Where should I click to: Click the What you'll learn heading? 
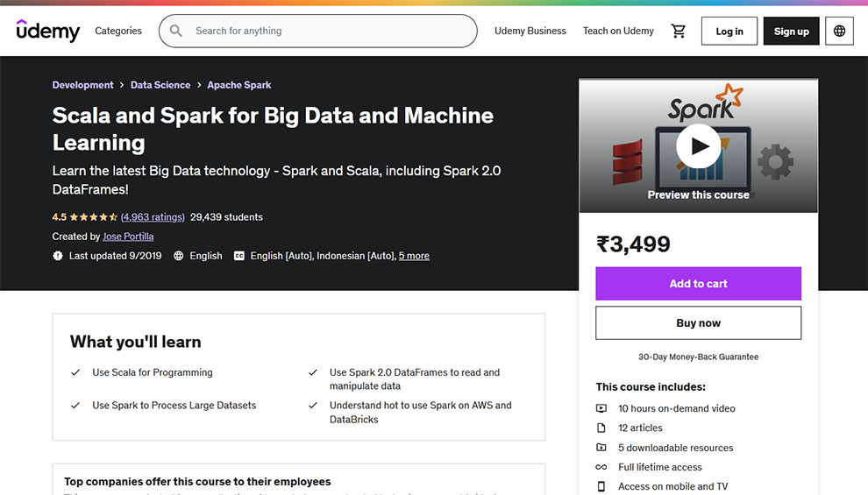click(136, 342)
